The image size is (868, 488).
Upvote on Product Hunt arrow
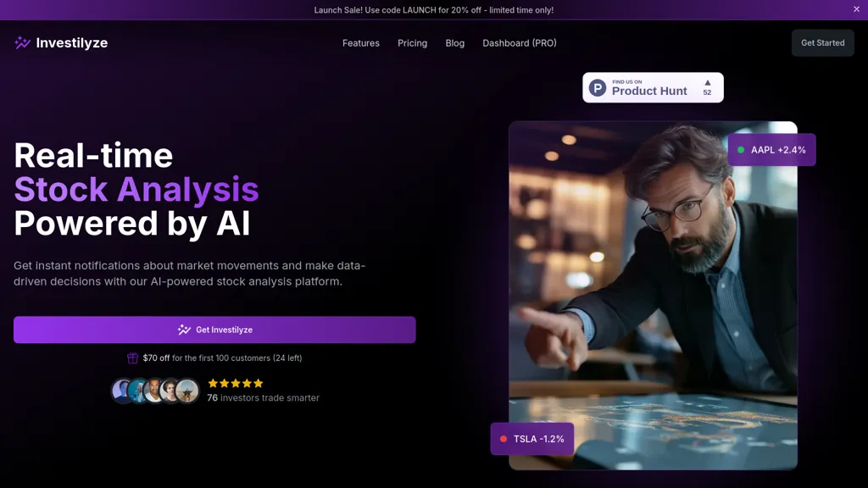coord(708,82)
